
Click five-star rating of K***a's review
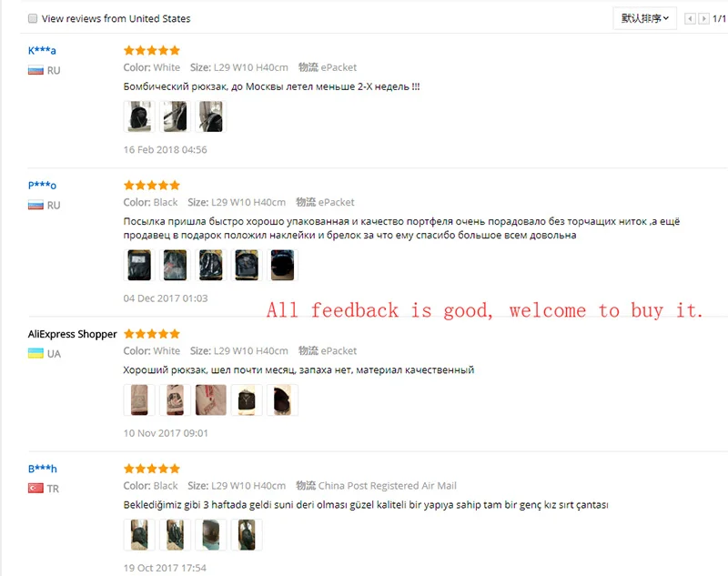coord(152,50)
